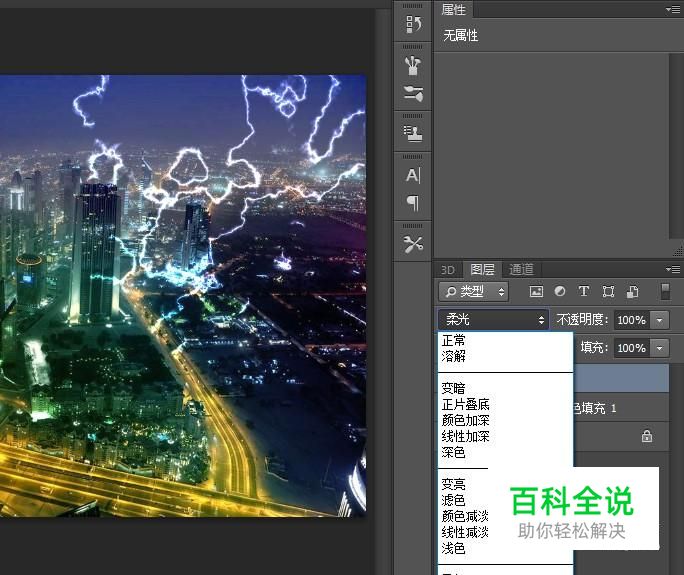This screenshot has height=575, width=684.
Task: Open the Properties panel flyout menu
Action: (x=673, y=9)
